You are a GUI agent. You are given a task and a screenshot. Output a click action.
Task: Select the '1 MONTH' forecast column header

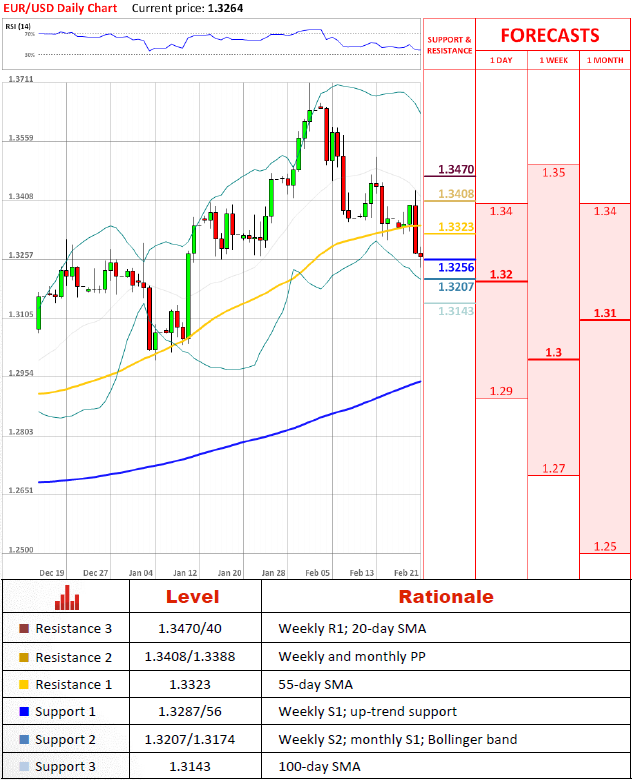click(x=605, y=60)
